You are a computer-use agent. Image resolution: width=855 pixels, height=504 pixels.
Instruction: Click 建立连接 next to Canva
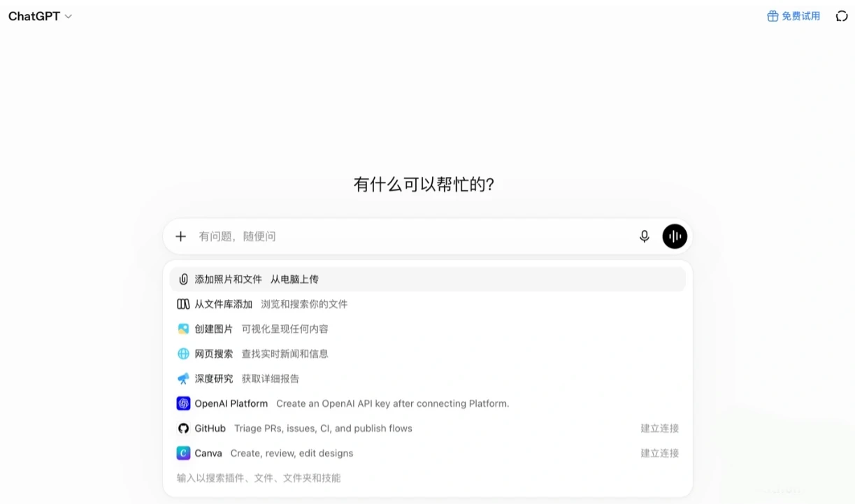[659, 453]
